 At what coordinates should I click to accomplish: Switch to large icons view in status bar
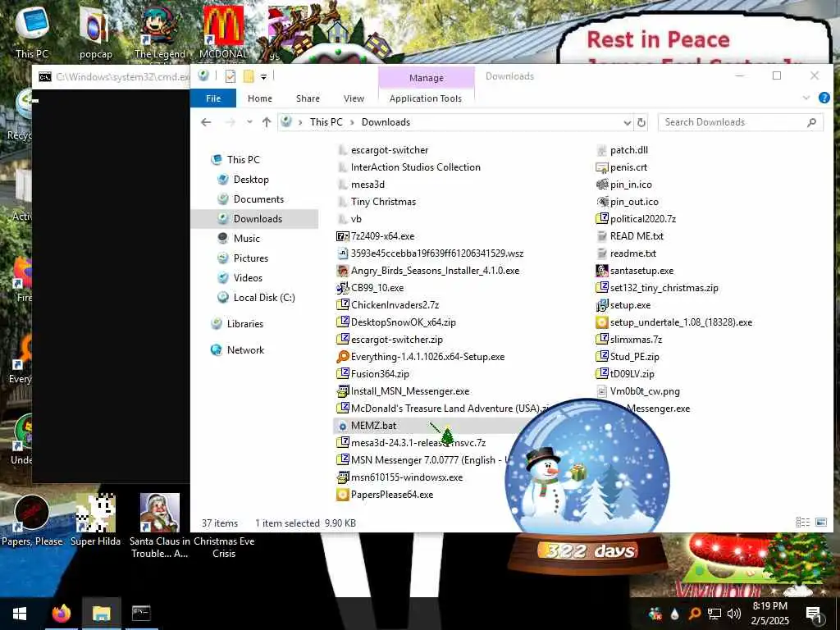820,522
